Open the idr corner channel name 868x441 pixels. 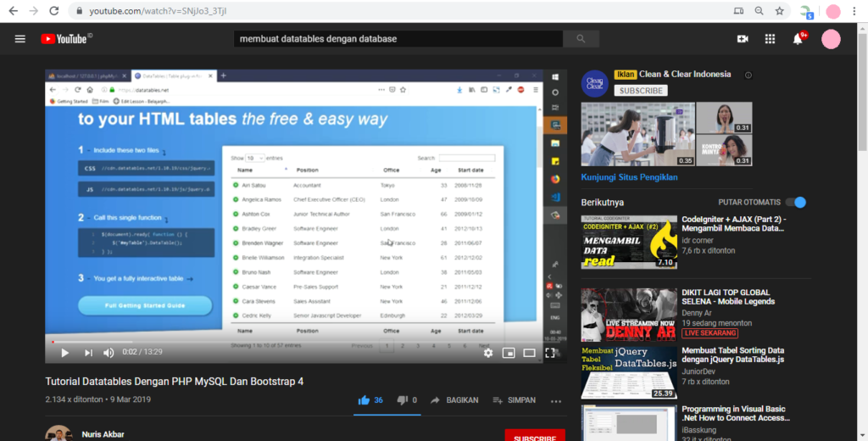(698, 241)
